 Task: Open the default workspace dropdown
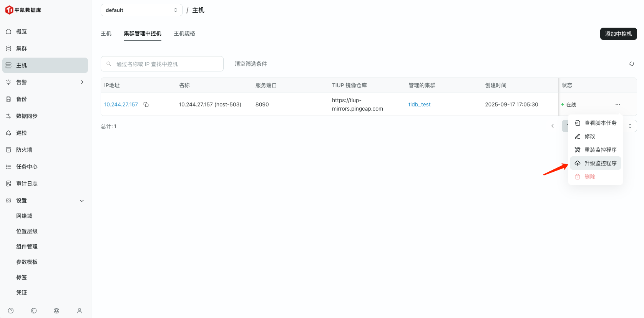tap(141, 10)
